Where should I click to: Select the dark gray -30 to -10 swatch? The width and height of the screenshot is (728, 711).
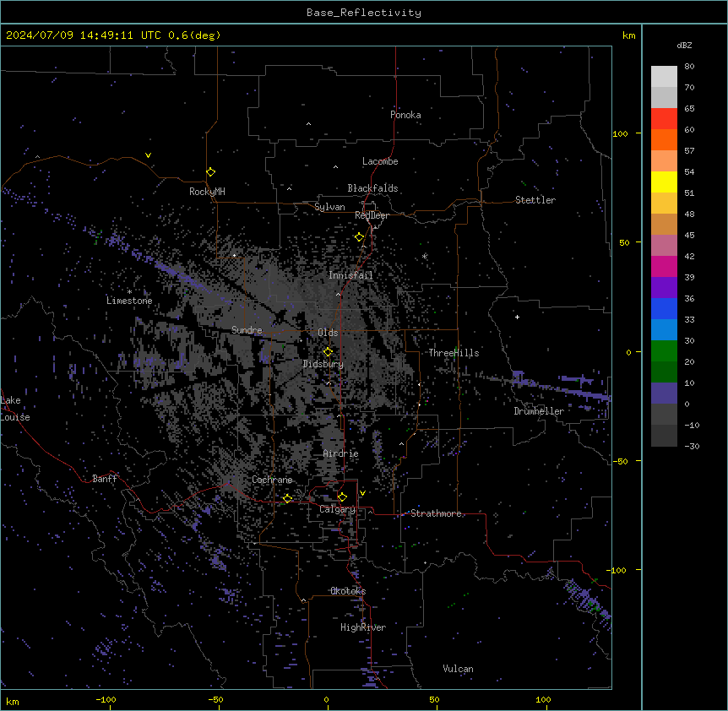tap(664, 436)
